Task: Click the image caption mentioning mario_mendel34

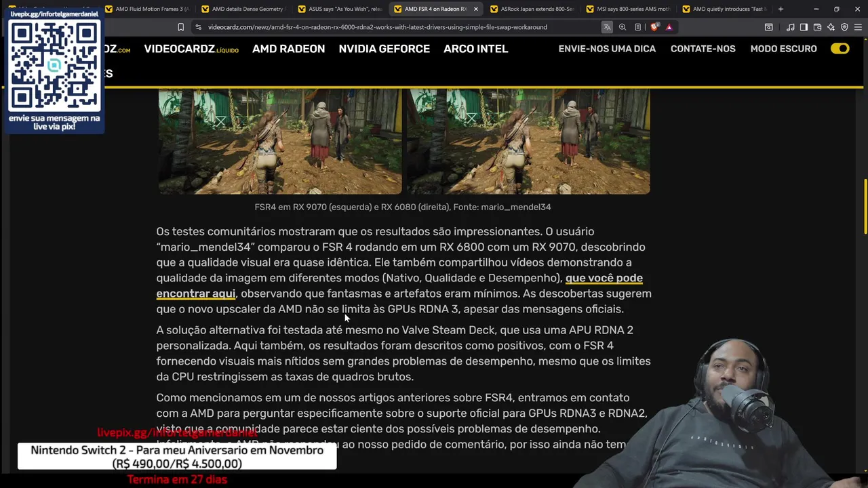Action: click(403, 207)
